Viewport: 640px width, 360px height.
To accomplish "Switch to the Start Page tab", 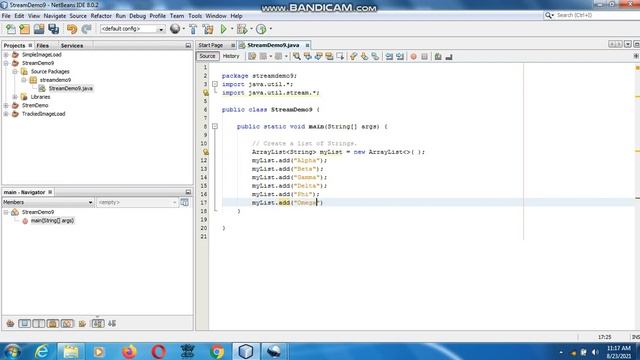I will coord(211,45).
